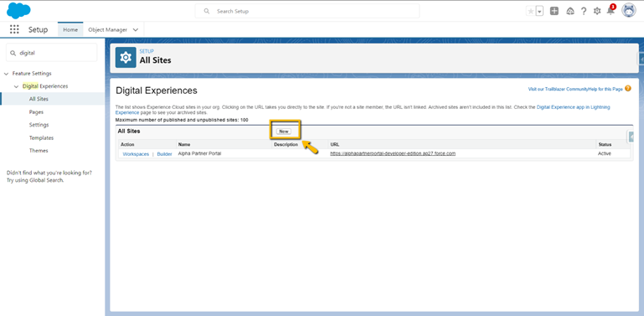The width and height of the screenshot is (644, 316).
Task: Click the Quick Find box containing digital
Action: point(52,53)
